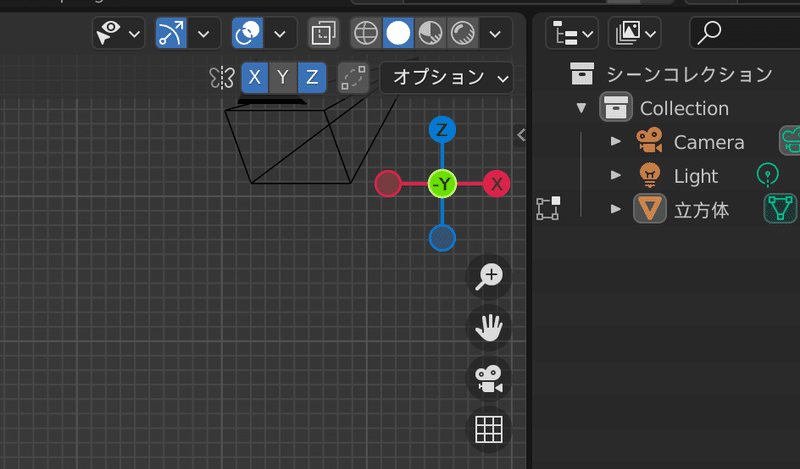This screenshot has height=469, width=800.
Task: Click the edit mode vertices icon by 立方体
Action: click(548, 208)
